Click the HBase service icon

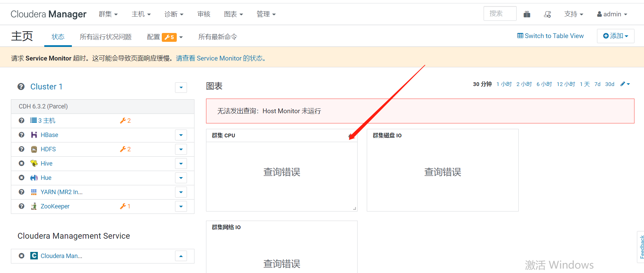34,135
